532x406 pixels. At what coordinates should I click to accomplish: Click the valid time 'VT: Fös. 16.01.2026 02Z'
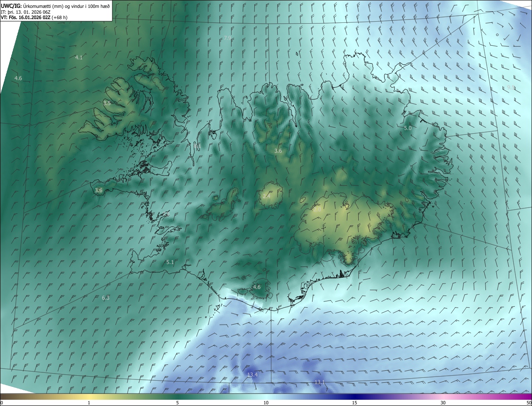pyautogui.click(x=25, y=18)
